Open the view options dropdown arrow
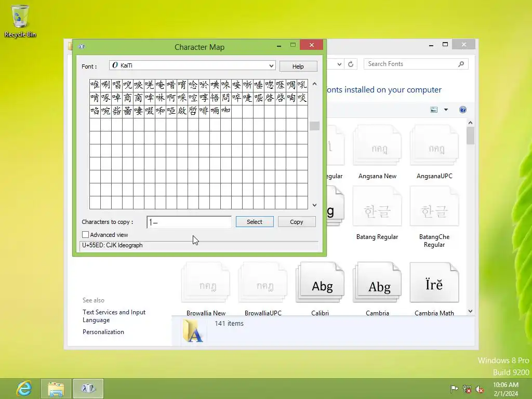532x399 pixels. tap(446, 110)
